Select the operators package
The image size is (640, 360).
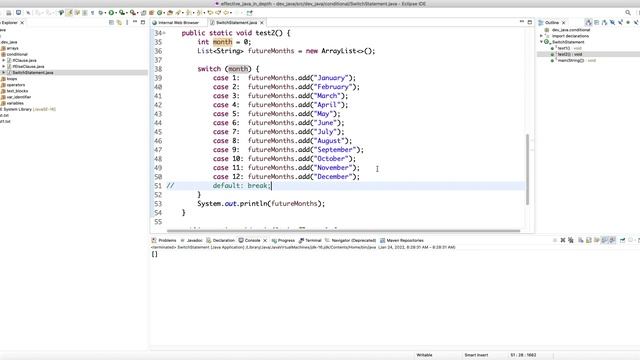click(x=16, y=84)
